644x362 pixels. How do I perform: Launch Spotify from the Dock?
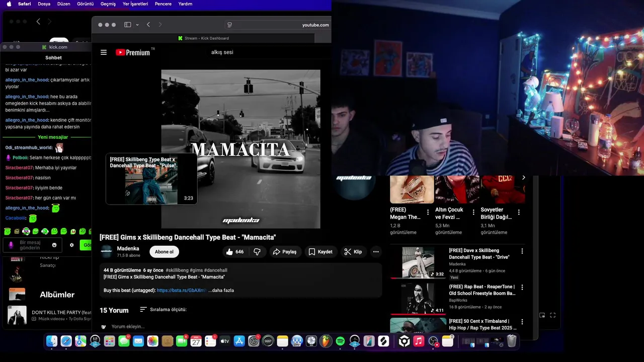coord(340,341)
